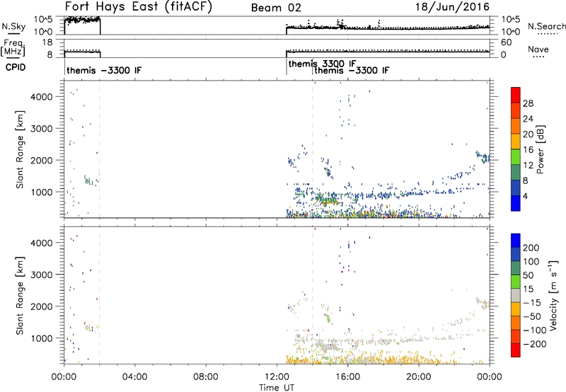Click 'Slant Range [km]' label of velocity panel
This screenshot has width=566, height=392.
pyautogui.click(x=20, y=295)
